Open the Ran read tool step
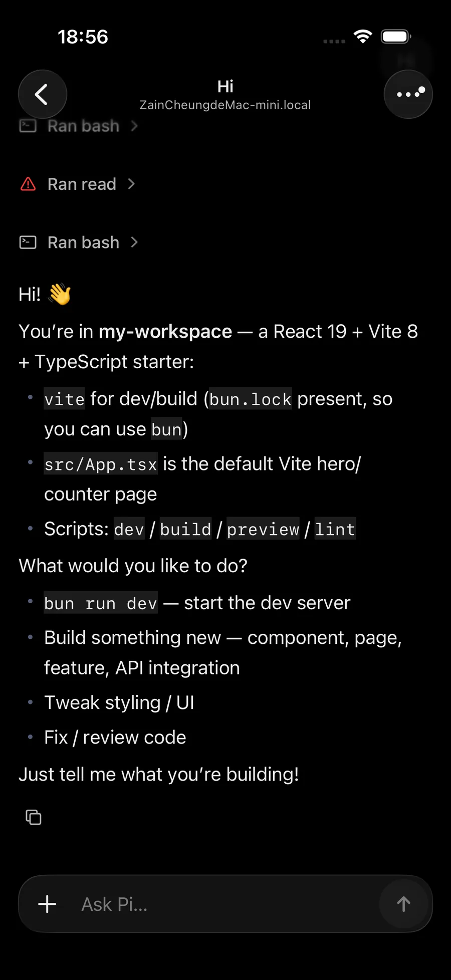This screenshot has height=980, width=451. tap(78, 184)
